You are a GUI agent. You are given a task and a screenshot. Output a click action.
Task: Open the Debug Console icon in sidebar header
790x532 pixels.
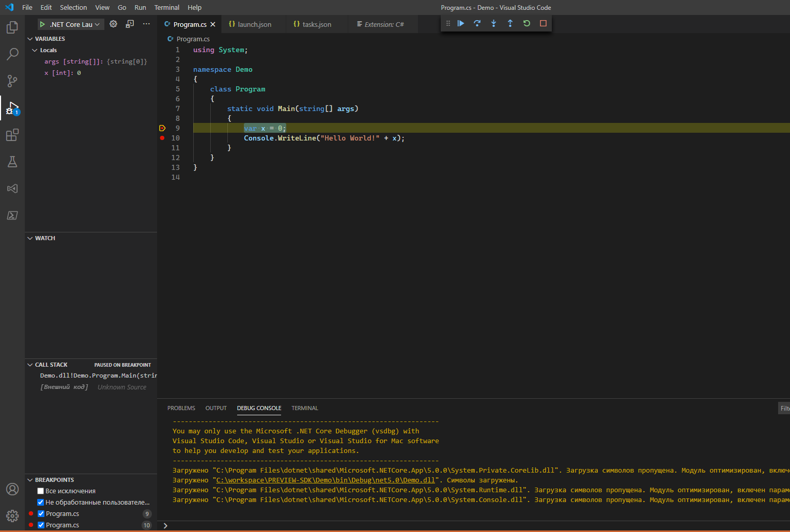[130, 24]
